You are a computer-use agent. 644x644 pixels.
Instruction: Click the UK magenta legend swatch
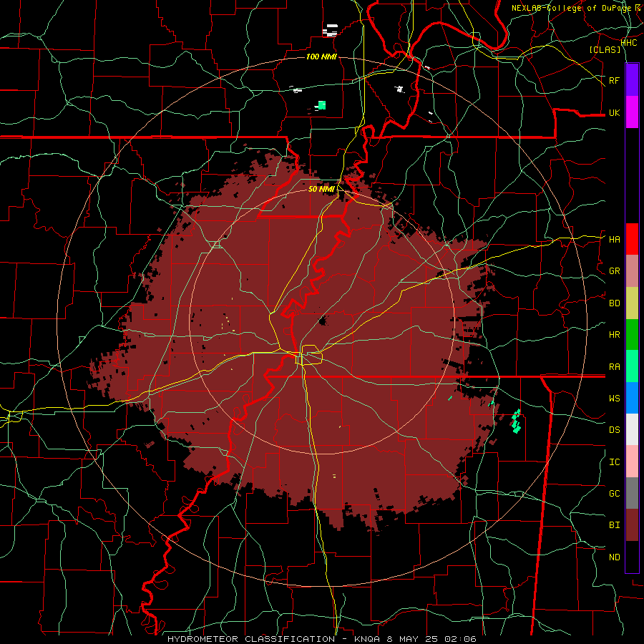coord(632,112)
